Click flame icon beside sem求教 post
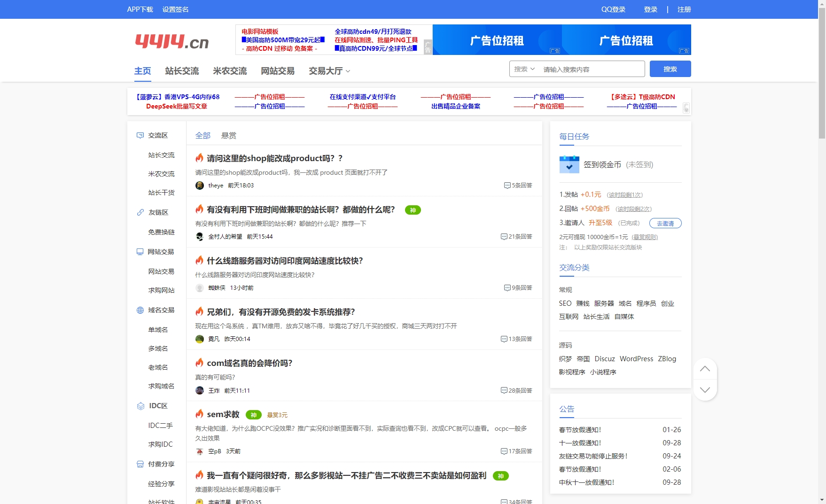This screenshot has height=504, width=826. coord(200,414)
